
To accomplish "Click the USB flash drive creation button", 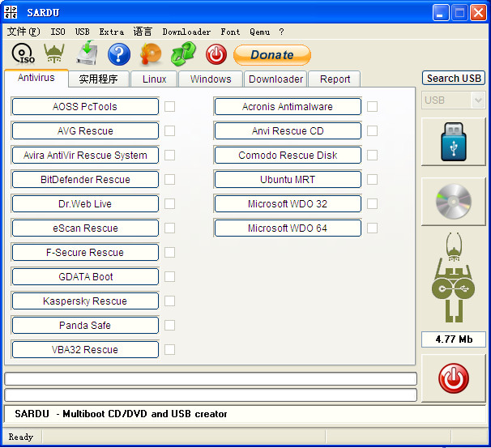I will click(x=454, y=142).
